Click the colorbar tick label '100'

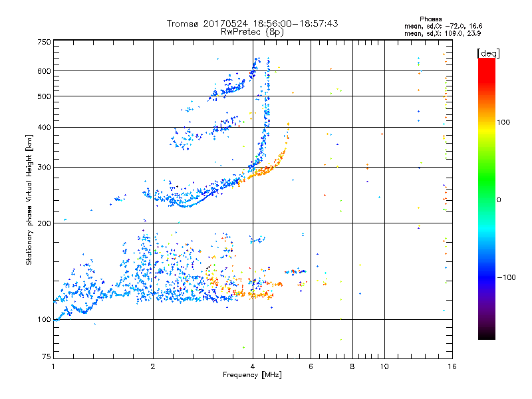503,122
